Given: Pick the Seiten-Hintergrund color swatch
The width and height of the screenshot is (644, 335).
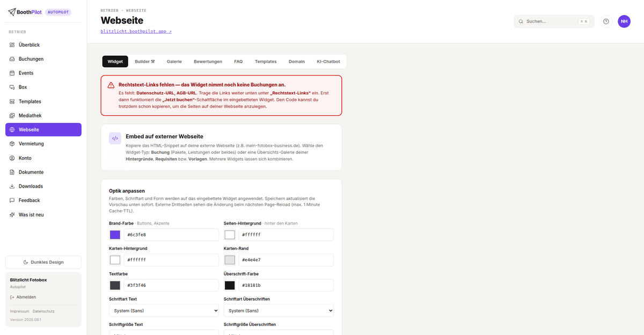Looking at the screenshot, I should pos(230,235).
